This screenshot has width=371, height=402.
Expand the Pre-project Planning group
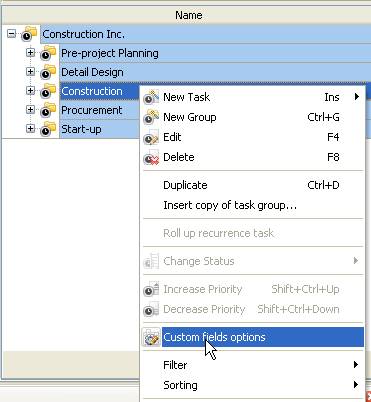[x=30, y=53]
